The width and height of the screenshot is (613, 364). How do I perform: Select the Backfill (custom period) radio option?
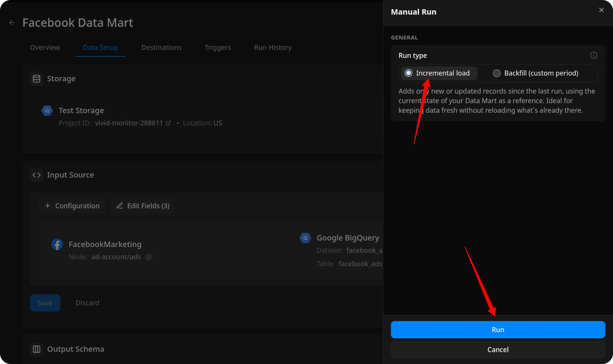coord(497,73)
